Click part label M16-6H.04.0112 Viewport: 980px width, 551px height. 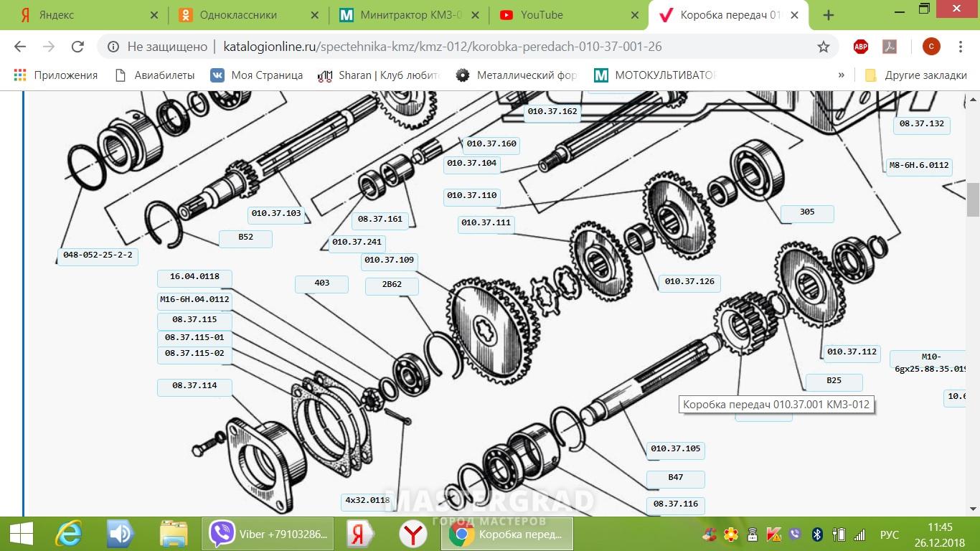click(x=194, y=300)
